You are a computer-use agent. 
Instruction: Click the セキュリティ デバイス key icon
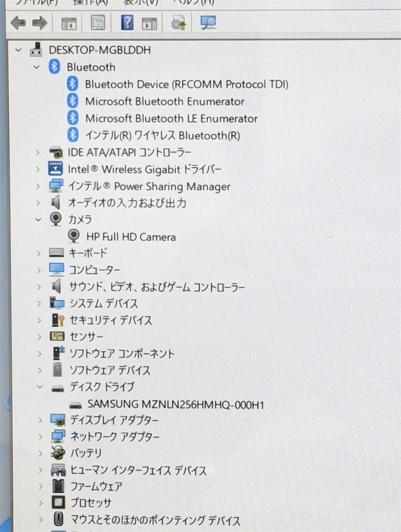(58, 320)
